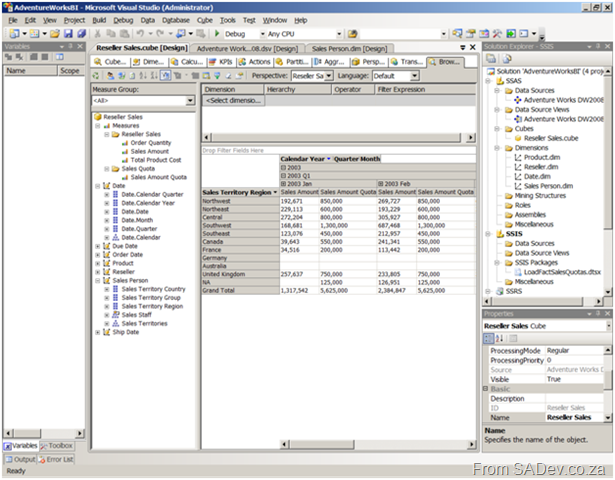The image size is (615, 480).
Task: Select Sales Person.dim in Solution Explorer
Action: 548,186
